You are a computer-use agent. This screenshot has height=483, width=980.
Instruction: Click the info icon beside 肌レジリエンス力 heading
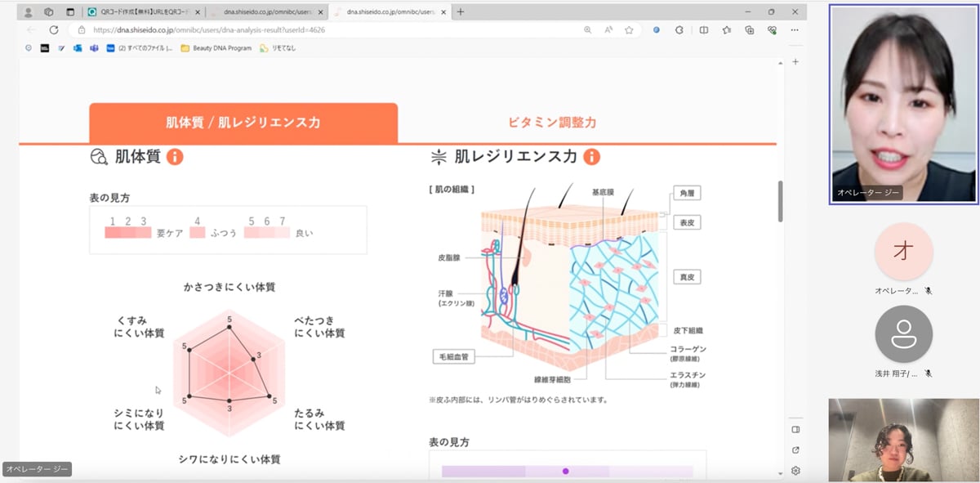point(591,157)
